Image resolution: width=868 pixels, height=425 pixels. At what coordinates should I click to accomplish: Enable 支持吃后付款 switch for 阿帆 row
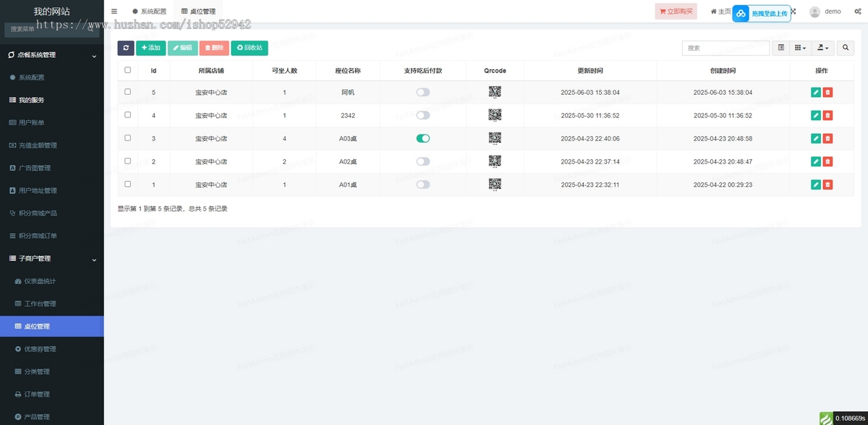[x=422, y=93]
